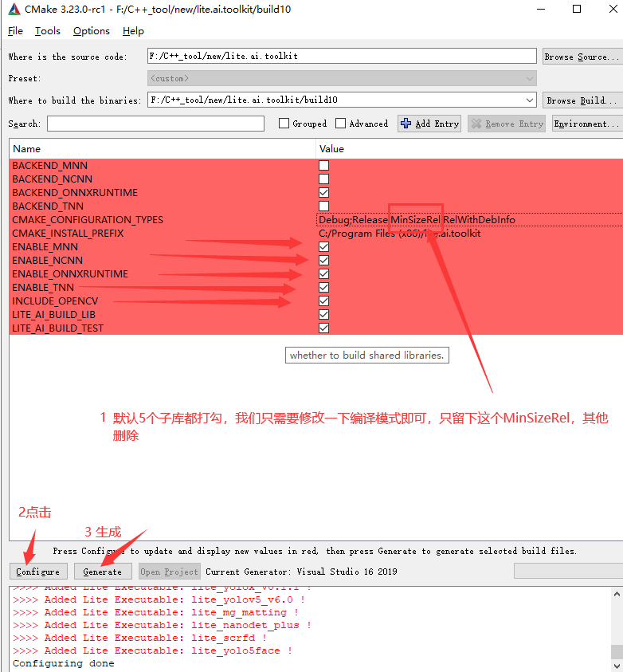
Task: Click the lite_mg_matting log line
Action: pyautogui.click(x=155, y=612)
